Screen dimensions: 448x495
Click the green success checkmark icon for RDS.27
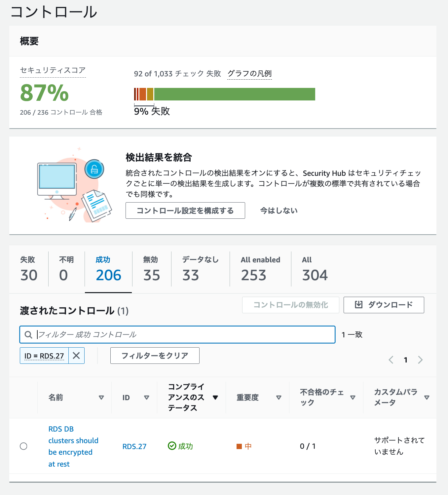pyautogui.click(x=171, y=446)
